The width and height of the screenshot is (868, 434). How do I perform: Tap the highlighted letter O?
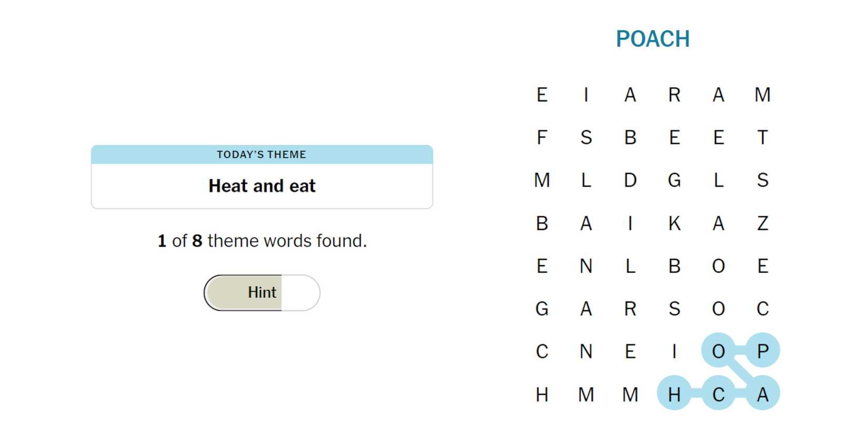(x=719, y=351)
